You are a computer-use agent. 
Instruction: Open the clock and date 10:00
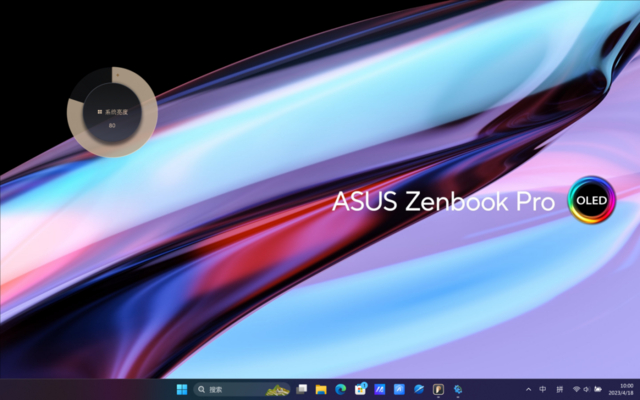(x=621, y=389)
